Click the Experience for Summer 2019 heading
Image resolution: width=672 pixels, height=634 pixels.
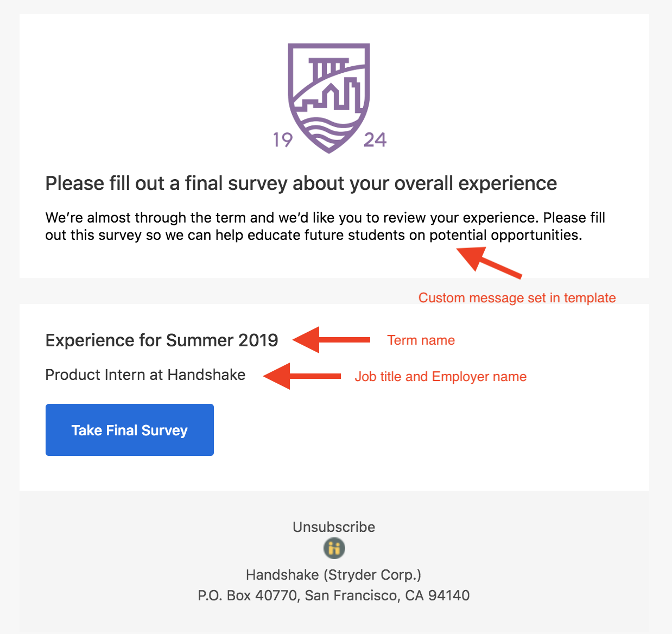162,340
